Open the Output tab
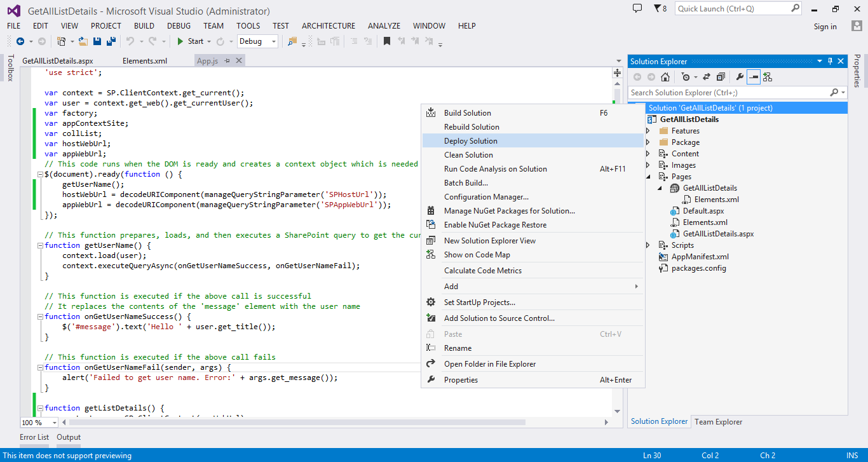This screenshot has width=868, height=462. point(69,437)
